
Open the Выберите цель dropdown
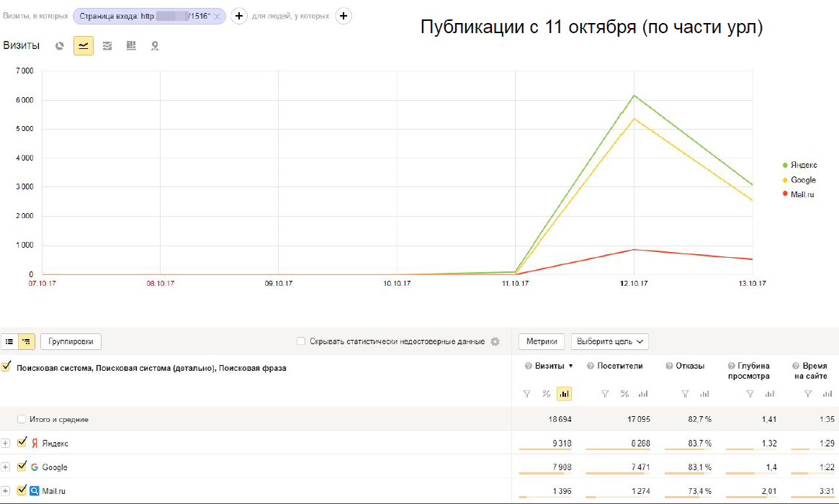point(609,341)
